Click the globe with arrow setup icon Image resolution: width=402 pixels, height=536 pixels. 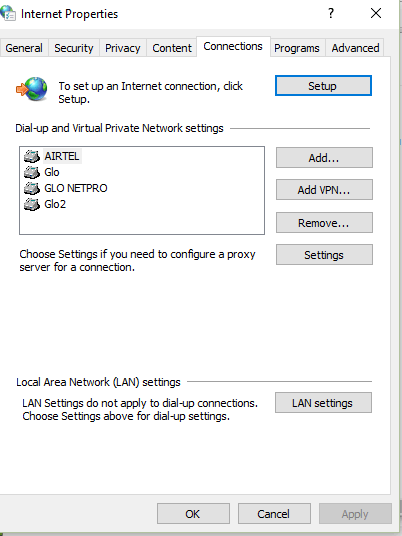(x=32, y=89)
